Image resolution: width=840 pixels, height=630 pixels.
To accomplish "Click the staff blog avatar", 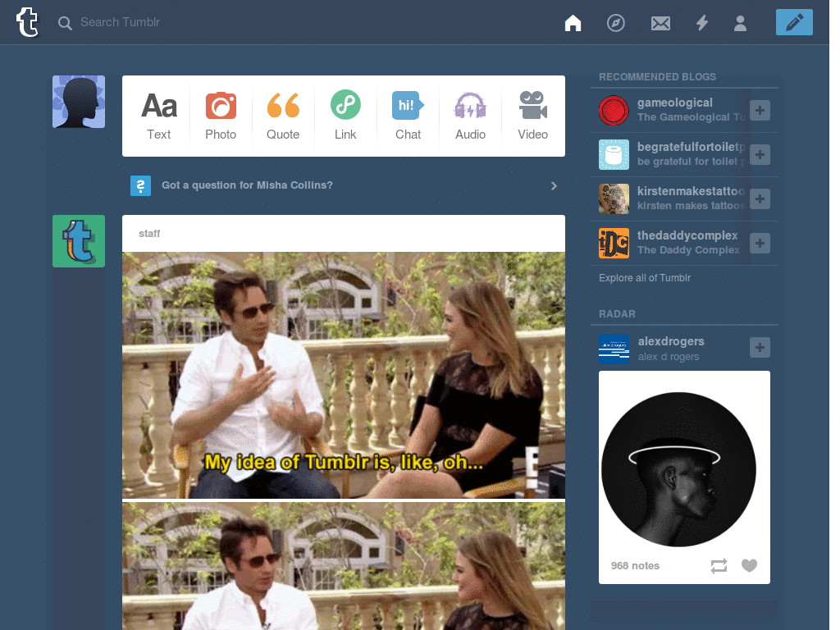I will pos(79,241).
